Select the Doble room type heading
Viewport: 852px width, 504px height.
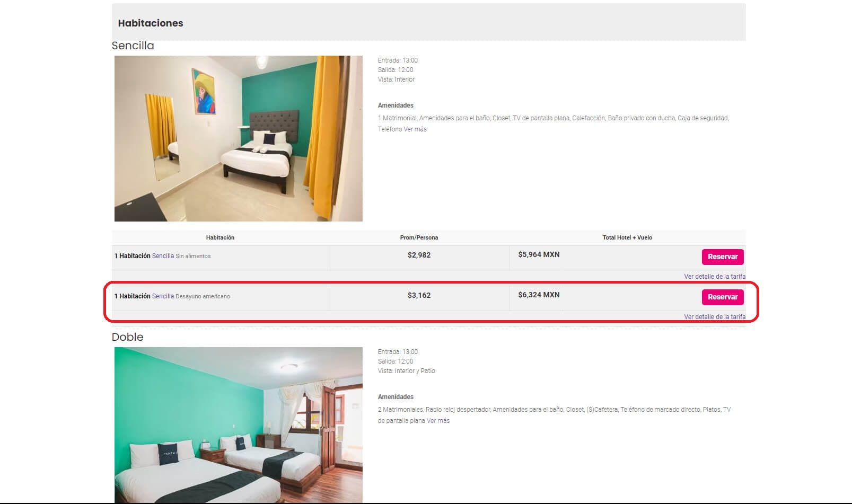click(x=127, y=337)
